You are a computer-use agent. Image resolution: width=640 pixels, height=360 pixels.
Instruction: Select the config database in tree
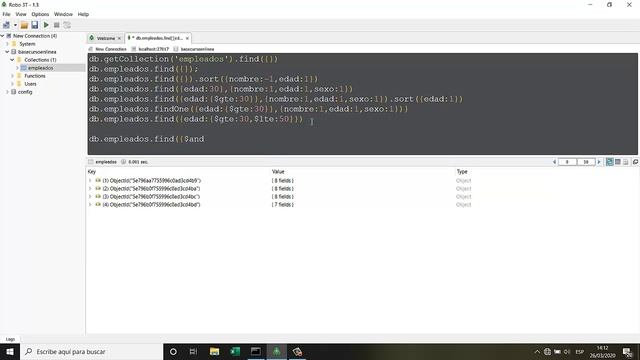point(25,92)
